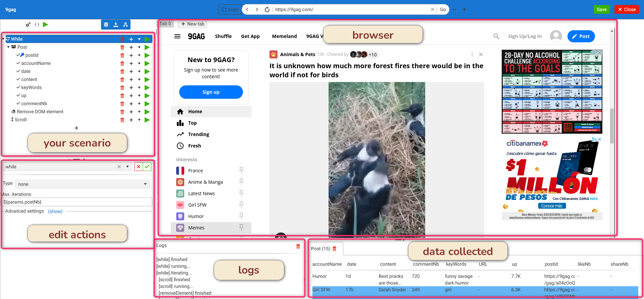The width and height of the screenshot is (644, 299).
Task: Toggle the keyWords checkmark
Action: 18,87
